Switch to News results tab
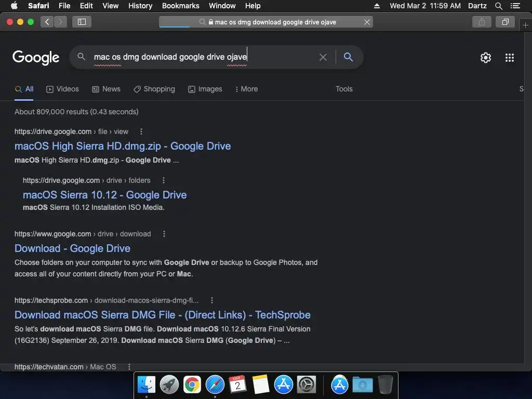Viewport: 532px width, 399px height. [106, 89]
